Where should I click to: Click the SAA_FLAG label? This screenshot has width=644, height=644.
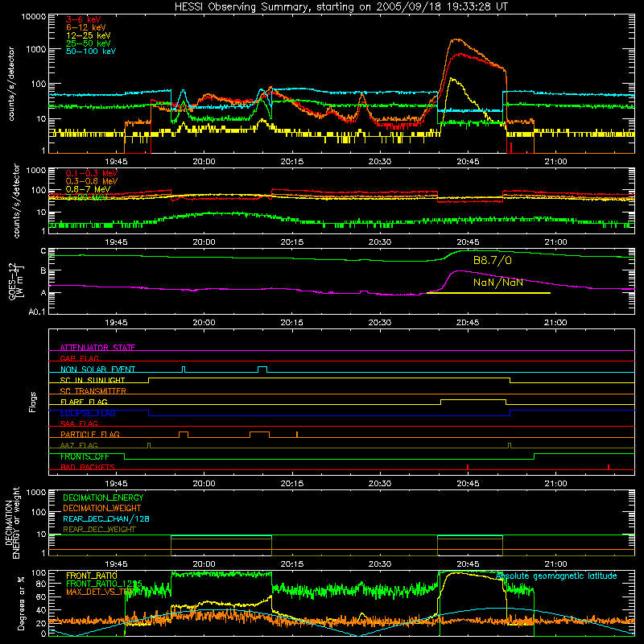click(x=79, y=423)
